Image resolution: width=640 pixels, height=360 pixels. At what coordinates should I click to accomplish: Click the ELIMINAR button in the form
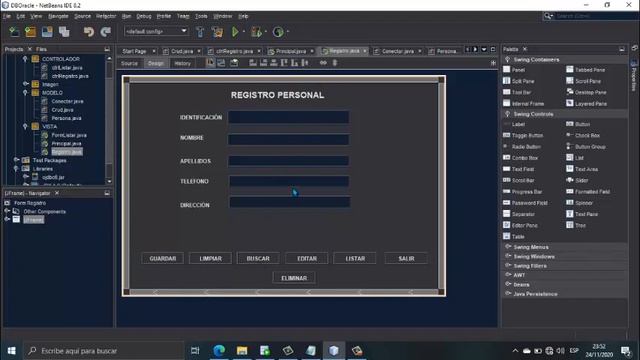294,278
